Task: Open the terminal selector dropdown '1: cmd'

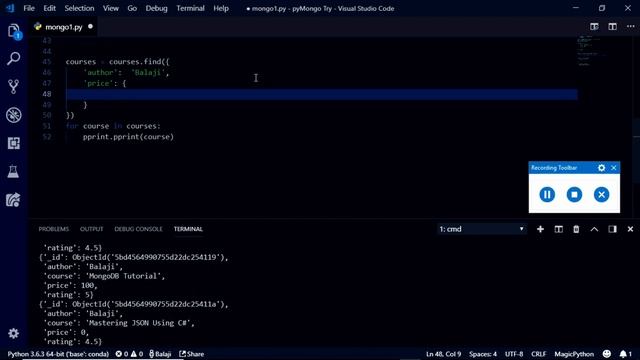Action: pyautogui.click(x=482, y=229)
